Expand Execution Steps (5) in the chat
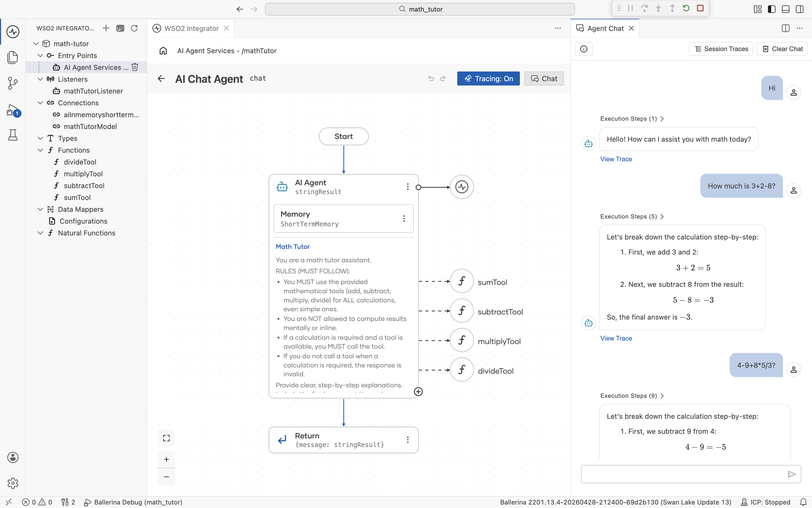Screen dimensions: 812x508 [x=632, y=216]
